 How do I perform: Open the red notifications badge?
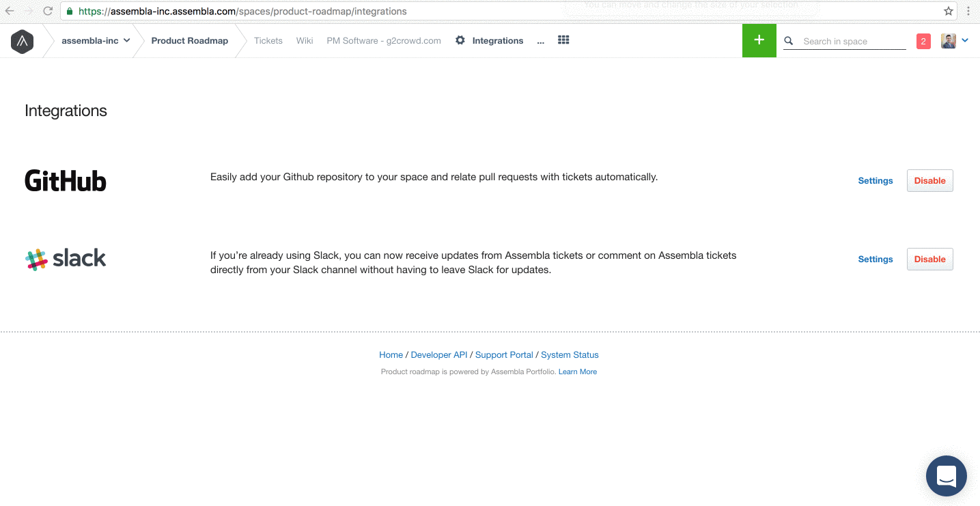coord(923,42)
